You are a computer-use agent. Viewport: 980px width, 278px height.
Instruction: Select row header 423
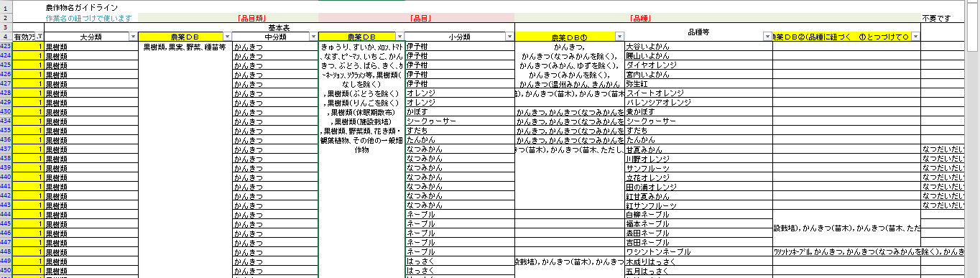pos(6,46)
